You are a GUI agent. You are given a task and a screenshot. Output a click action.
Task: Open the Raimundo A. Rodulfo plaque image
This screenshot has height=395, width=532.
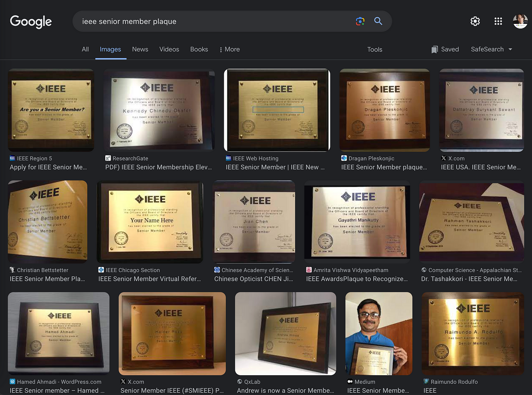coord(473,333)
